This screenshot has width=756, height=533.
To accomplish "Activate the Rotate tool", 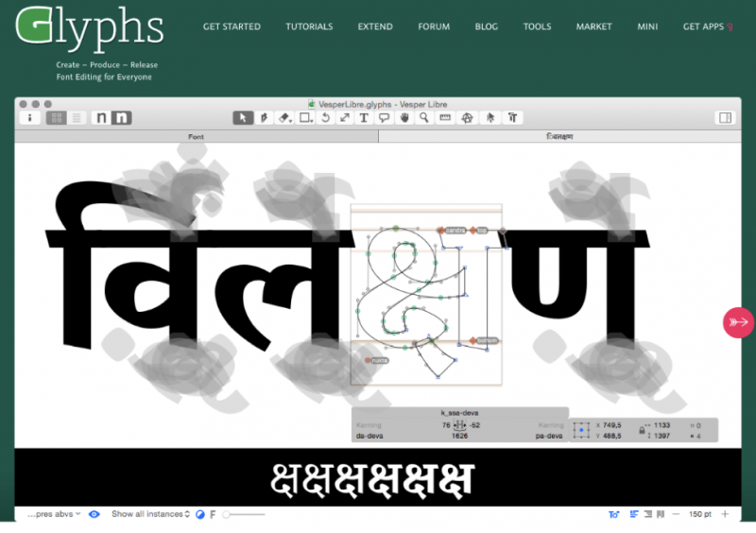I will coord(325,118).
